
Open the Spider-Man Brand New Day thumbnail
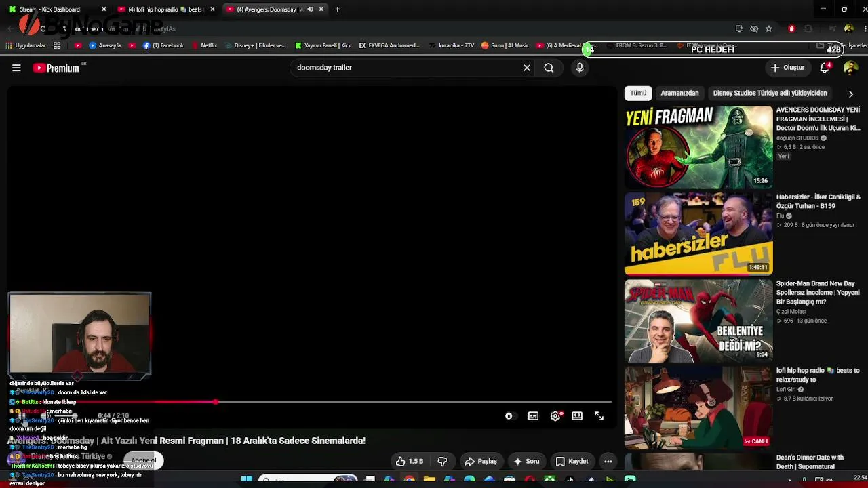tap(698, 321)
